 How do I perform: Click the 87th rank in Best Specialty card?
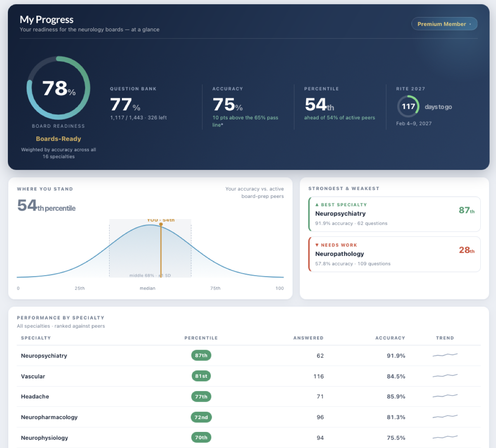(x=467, y=210)
